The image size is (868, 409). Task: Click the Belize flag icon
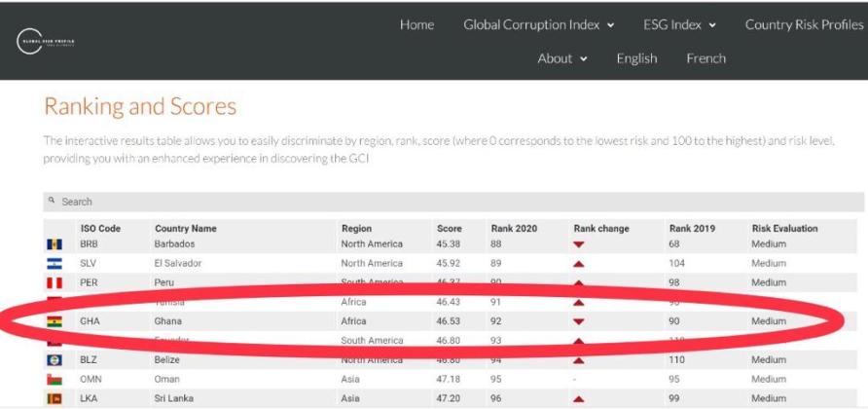click(x=54, y=360)
